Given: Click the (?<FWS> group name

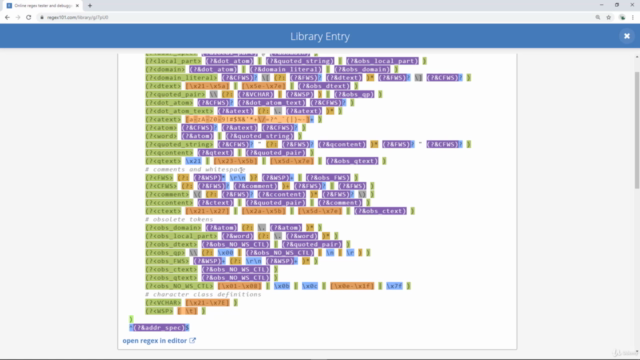Looking at the screenshot, I should click(x=159, y=178).
